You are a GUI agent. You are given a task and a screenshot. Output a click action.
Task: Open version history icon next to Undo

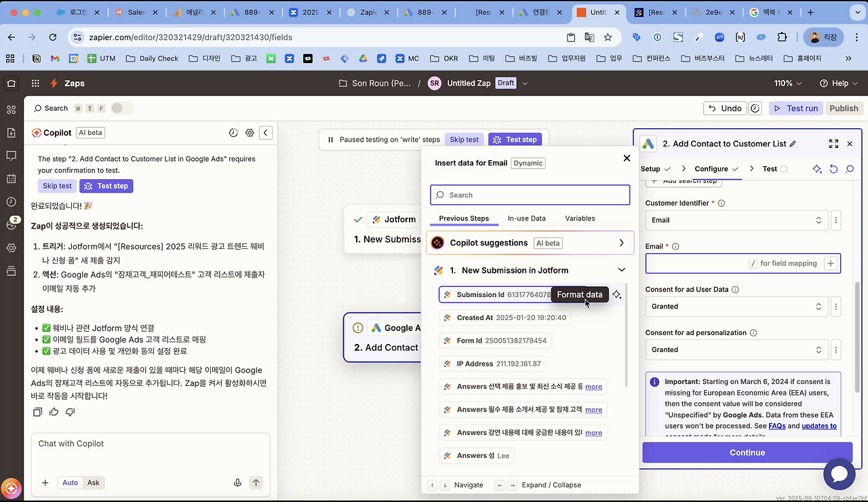click(755, 109)
